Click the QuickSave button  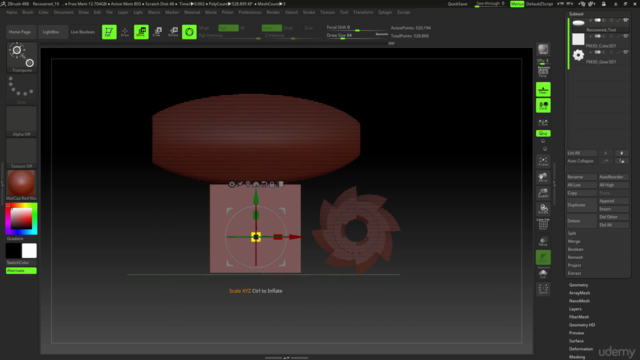[457, 4]
